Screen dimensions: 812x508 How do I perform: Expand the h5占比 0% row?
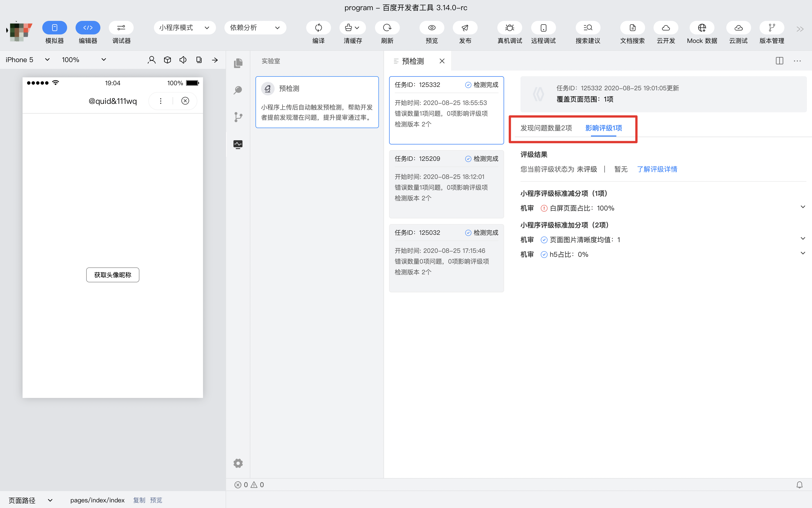(663, 254)
